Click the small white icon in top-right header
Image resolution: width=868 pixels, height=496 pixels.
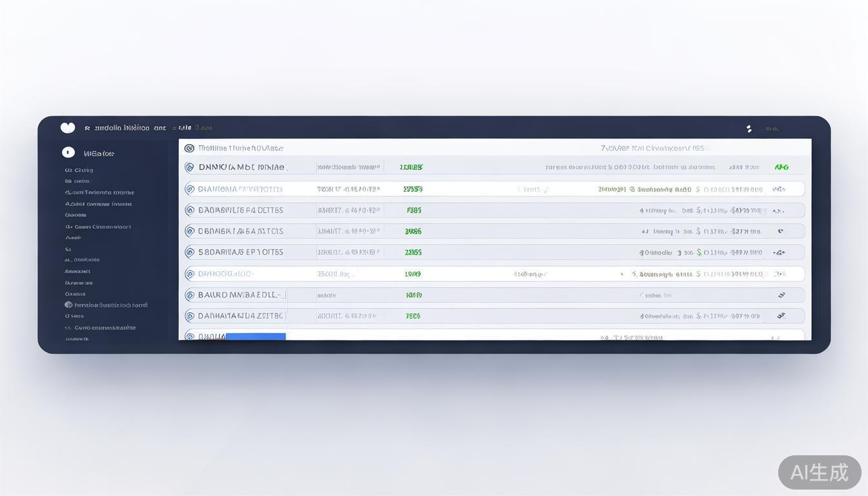[749, 129]
